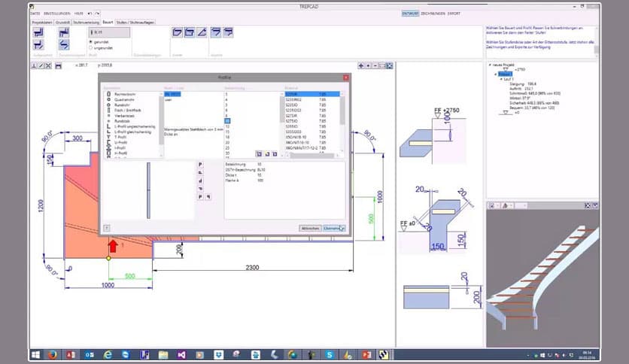Click the help question-mark button in Profile dialog

coord(107,228)
